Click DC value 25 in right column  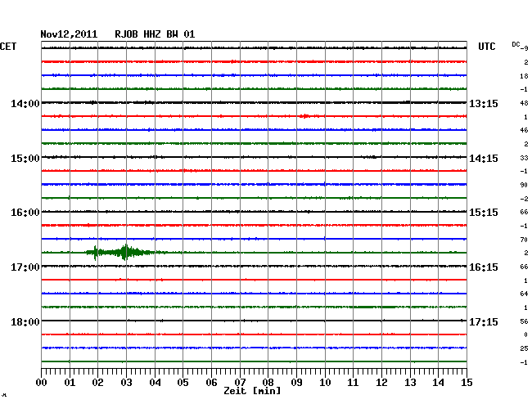524,348
